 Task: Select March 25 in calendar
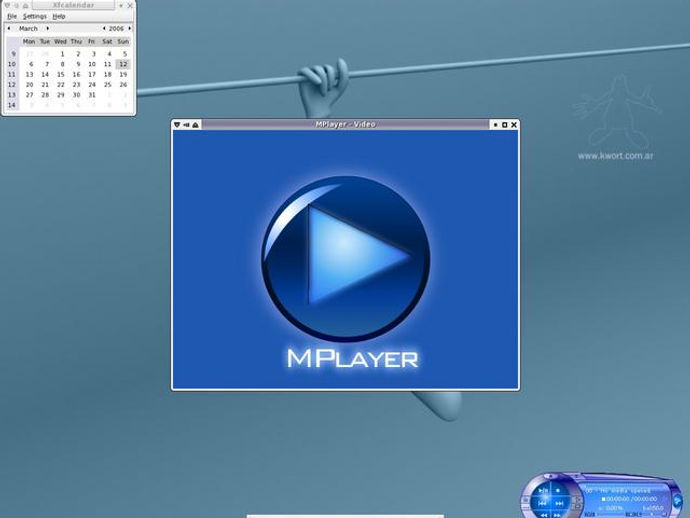pos(108,84)
